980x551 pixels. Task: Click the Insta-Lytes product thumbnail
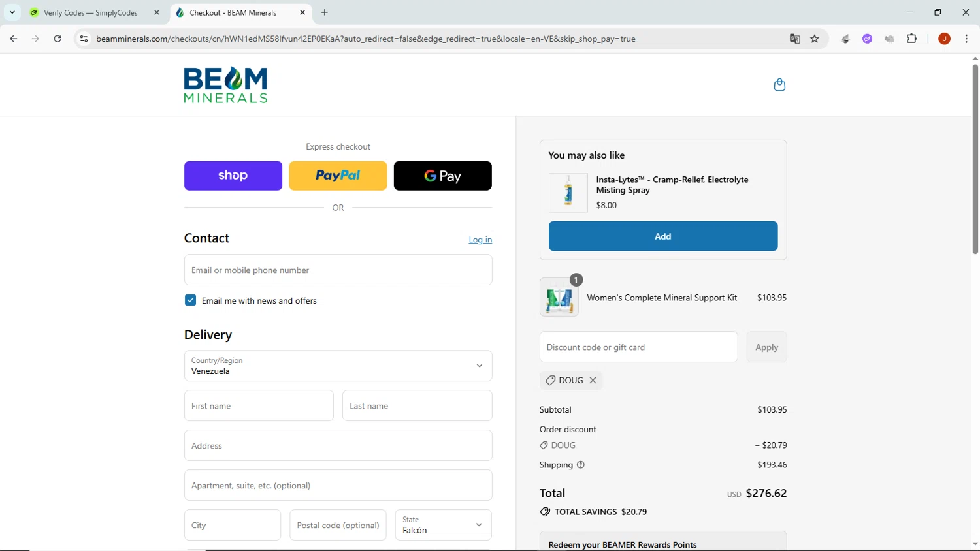click(568, 193)
